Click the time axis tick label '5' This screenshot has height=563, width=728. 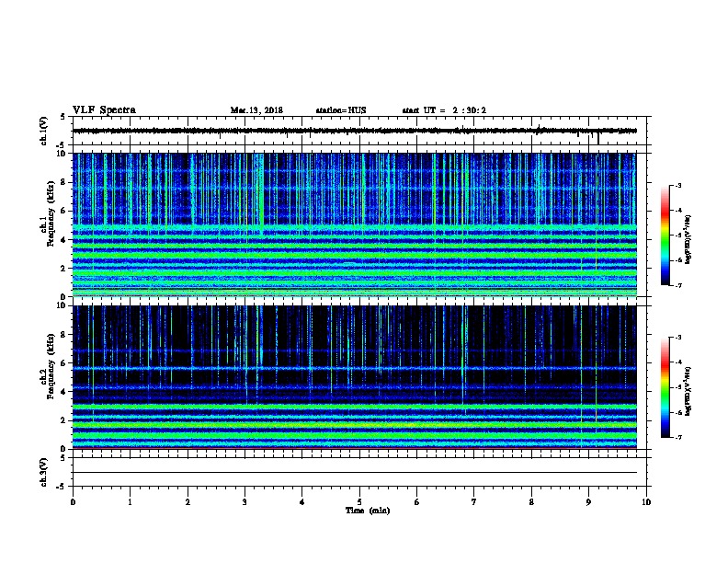coord(359,502)
